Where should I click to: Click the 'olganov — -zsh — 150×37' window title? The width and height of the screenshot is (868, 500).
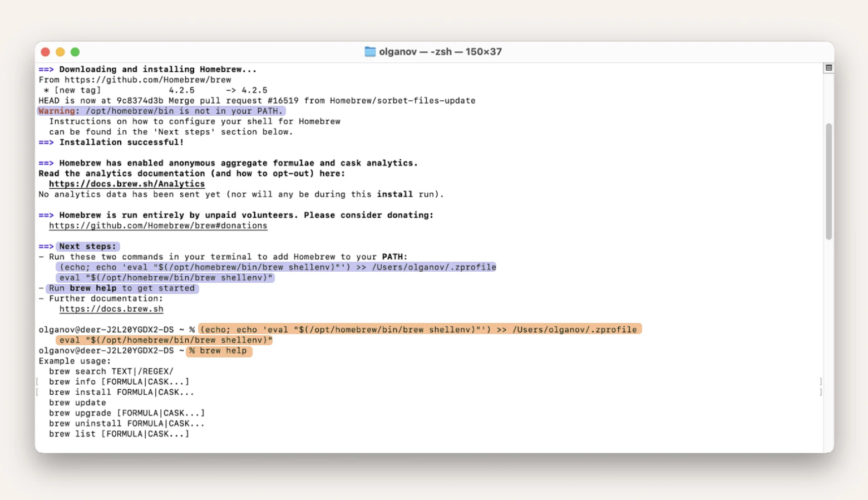[x=440, y=51]
